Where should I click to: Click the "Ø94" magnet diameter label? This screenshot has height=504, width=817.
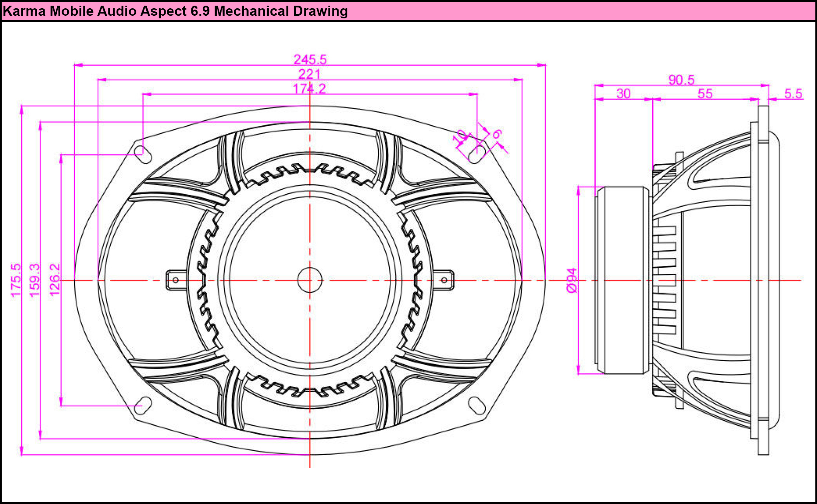click(572, 280)
